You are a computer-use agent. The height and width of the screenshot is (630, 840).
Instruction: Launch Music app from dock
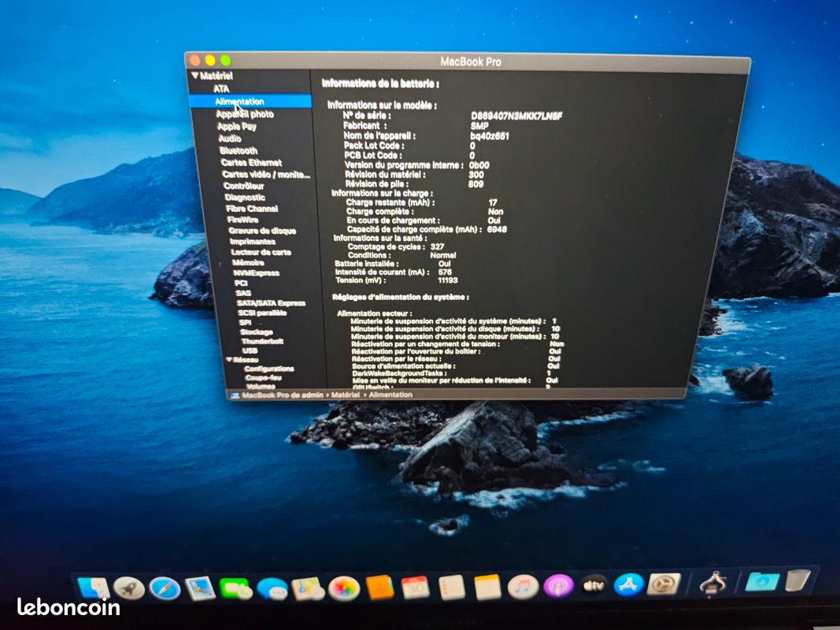coord(523,587)
